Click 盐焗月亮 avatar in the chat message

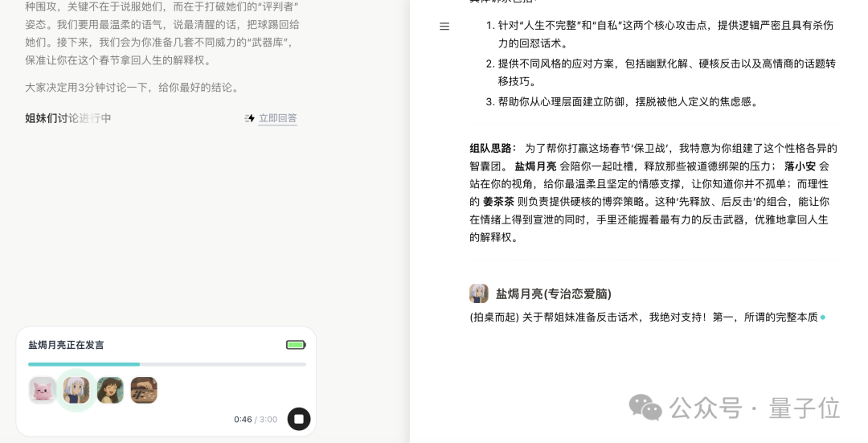pos(479,293)
